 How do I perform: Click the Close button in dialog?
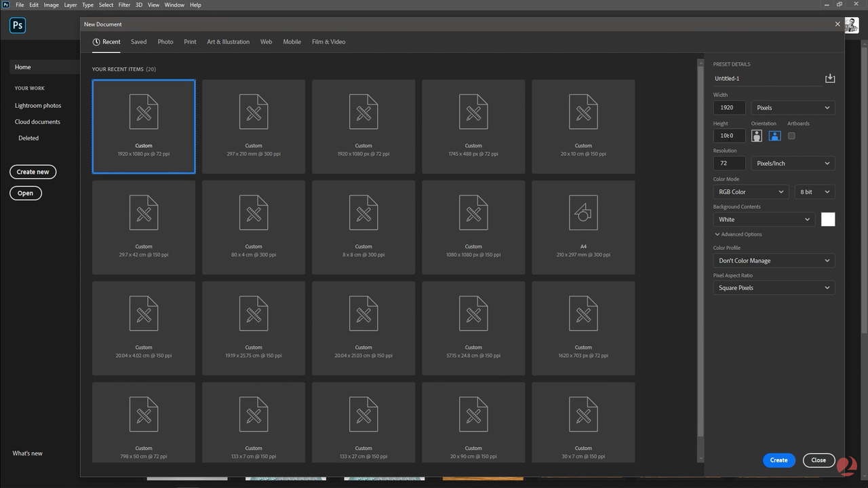(x=818, y=460)
